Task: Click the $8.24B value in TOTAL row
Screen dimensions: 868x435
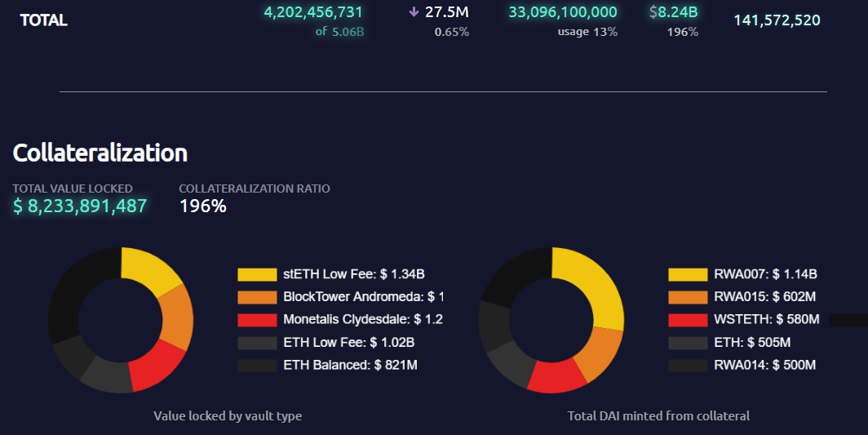Action: [x=673, y=12]
